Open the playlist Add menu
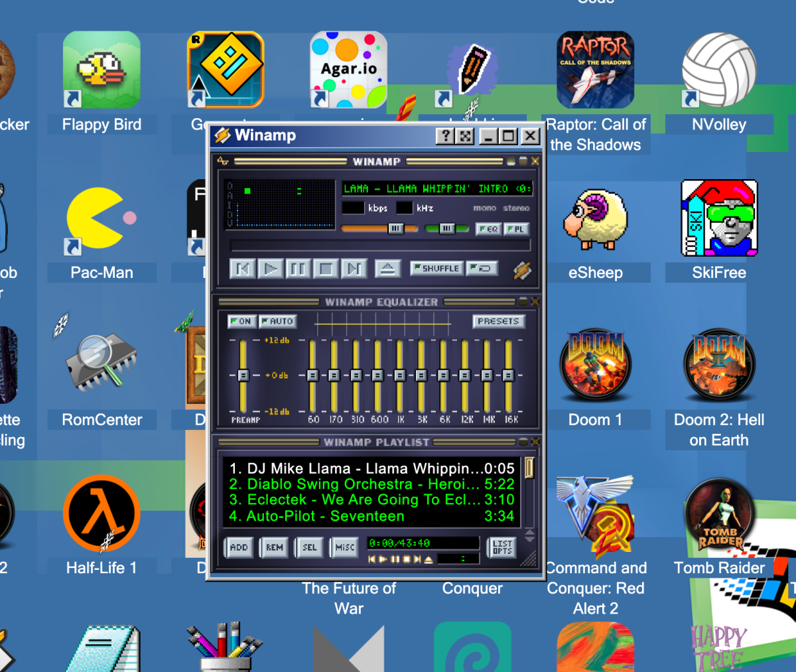The image size is (796, 672). [239, 547]
